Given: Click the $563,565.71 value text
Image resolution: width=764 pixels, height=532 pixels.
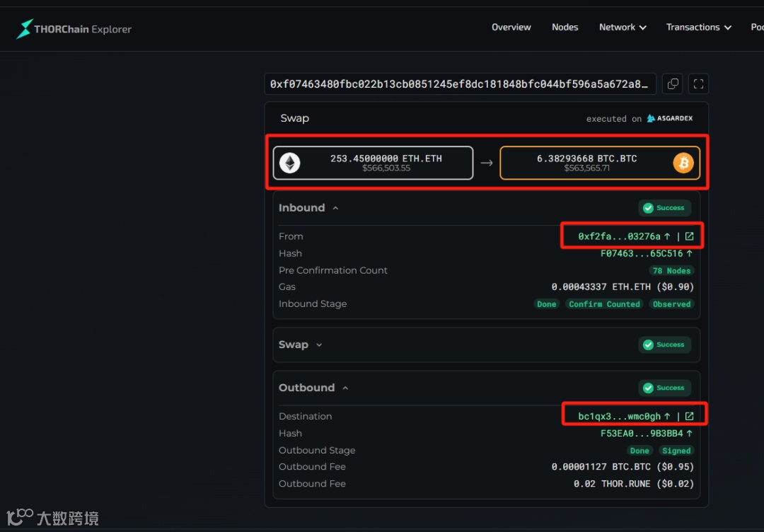Looking at the screenshot, I should [x=587, y=168].
